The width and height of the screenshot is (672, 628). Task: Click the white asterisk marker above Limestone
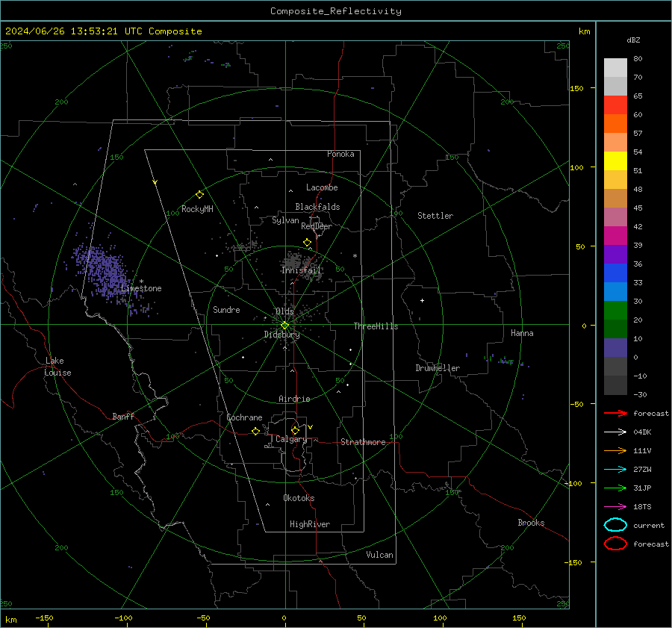click(141, 282)
